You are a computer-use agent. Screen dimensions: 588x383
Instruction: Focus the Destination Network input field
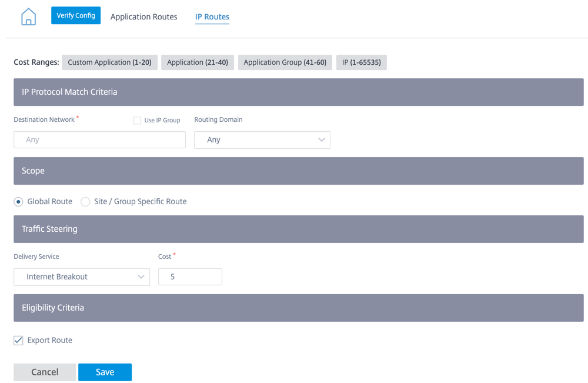(x=100, y=139)
